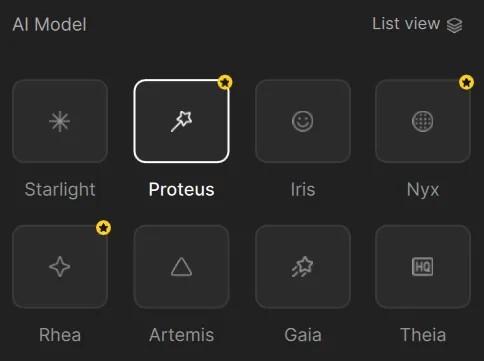Screen dimensions: 484x361
Task: Click the Proteus label text
Action: (182, 190)
